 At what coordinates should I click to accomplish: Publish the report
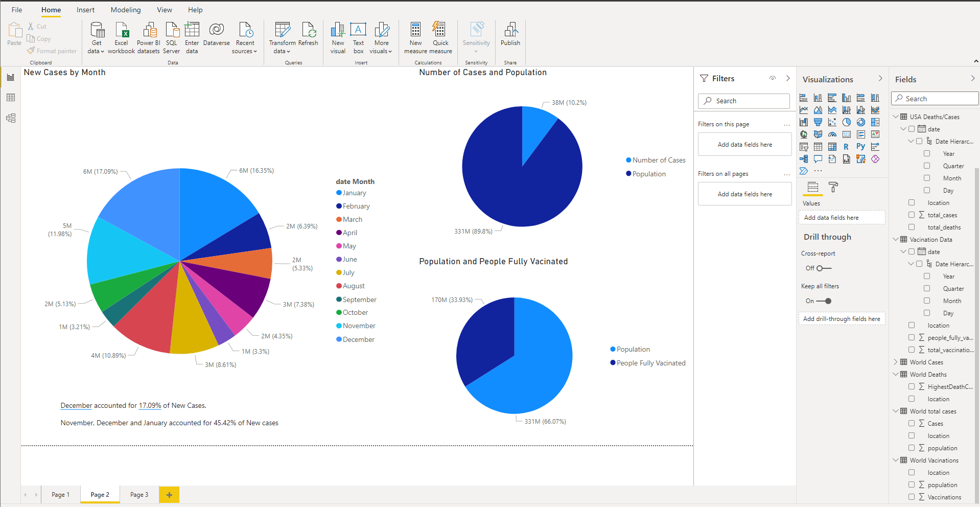510,35
